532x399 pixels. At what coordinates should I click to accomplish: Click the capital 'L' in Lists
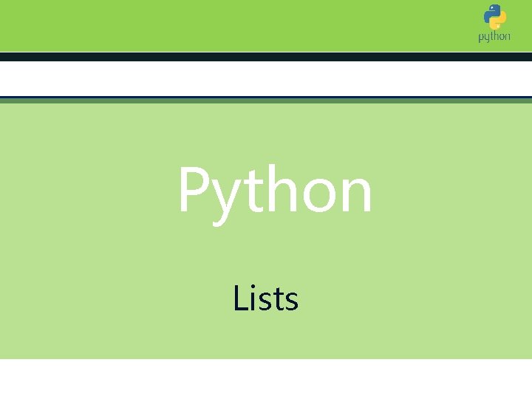242,298
